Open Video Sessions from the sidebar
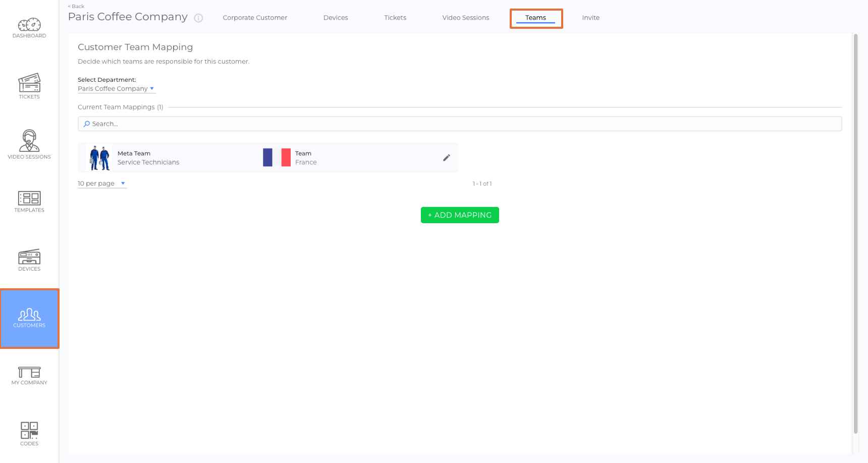Image resolution: width=868 pixels, height=463 pixels. point(29,144)
